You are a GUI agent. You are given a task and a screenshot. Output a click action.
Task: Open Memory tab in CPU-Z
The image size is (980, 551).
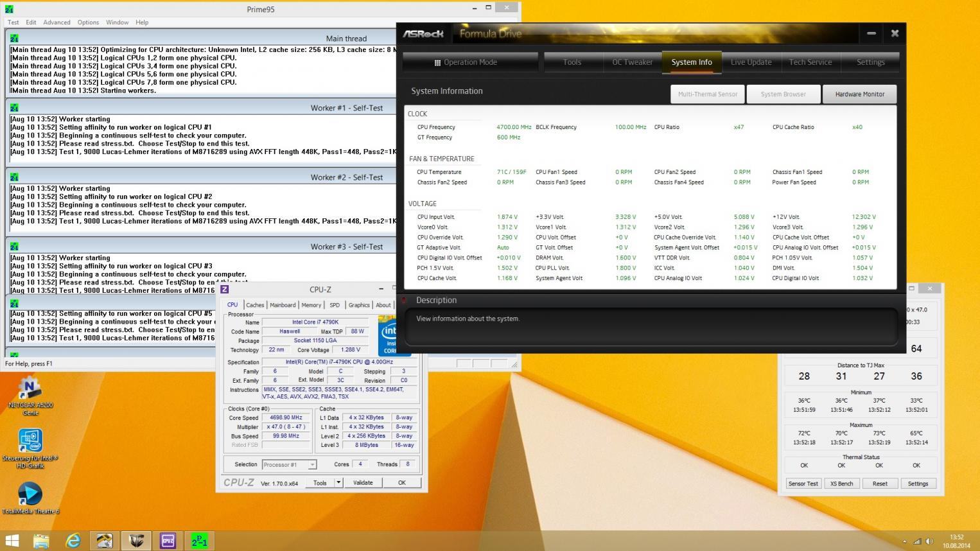[x=311, y=305]
